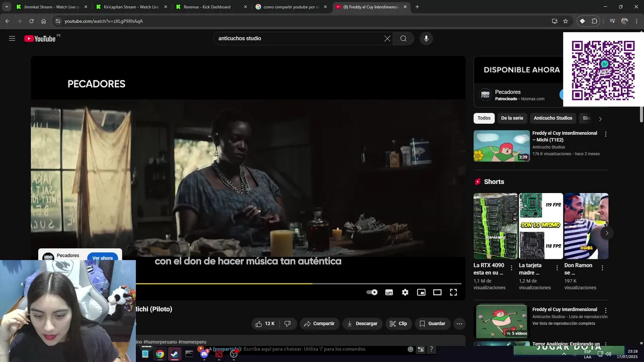The image size is (644, 362).
Task: Select the Todos filter chip
Action: click(x=484, y=118)
